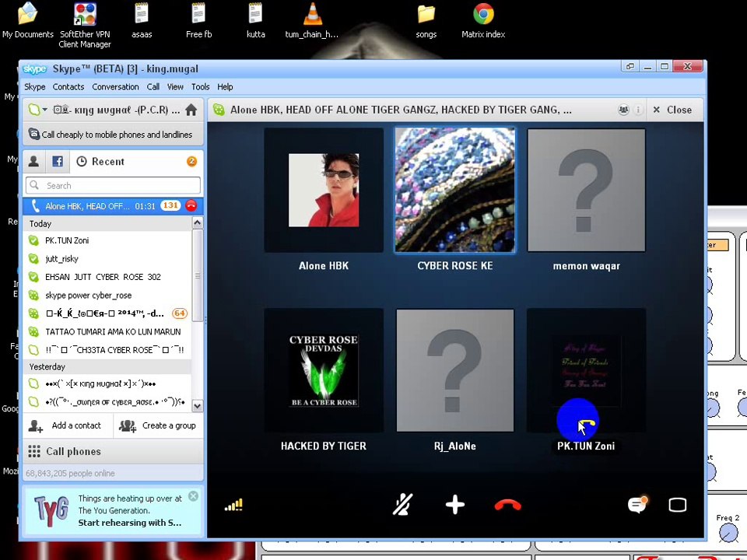Open the Recent tab
Screen dimensions: 747x560
(101, 162)
